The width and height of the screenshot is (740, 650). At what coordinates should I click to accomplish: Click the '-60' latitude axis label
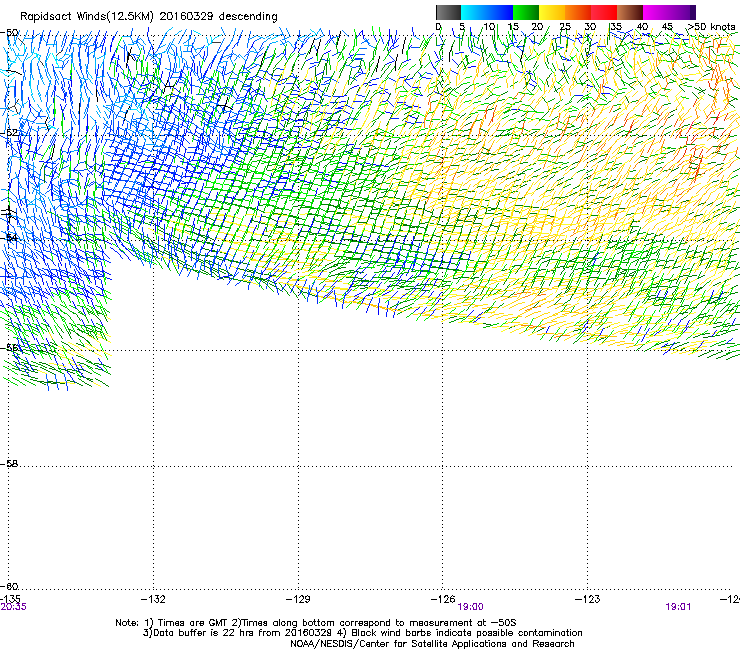click(9, 587)
